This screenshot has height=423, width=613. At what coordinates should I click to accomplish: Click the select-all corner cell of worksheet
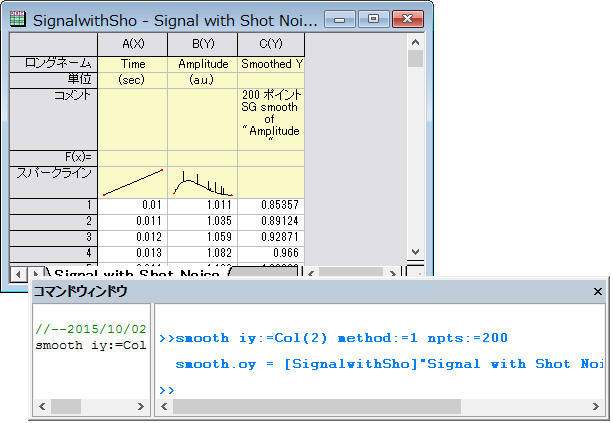tap(54, 44)
